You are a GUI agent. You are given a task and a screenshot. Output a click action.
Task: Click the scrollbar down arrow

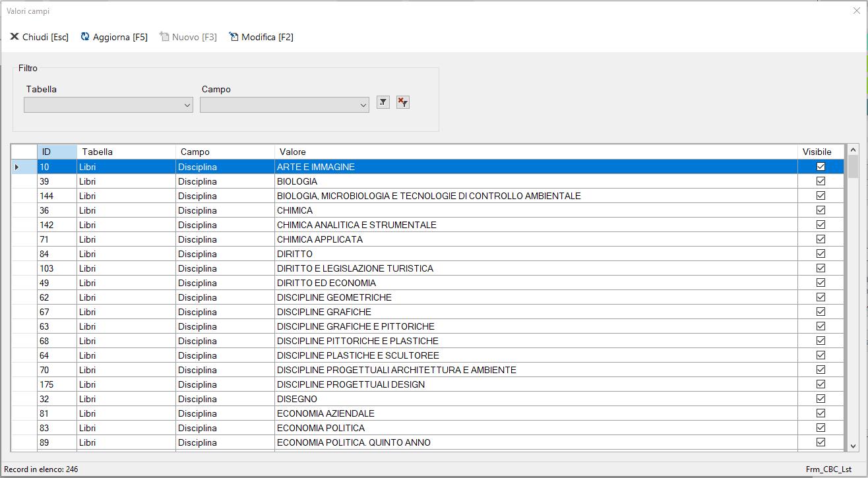tap(853, 446)
